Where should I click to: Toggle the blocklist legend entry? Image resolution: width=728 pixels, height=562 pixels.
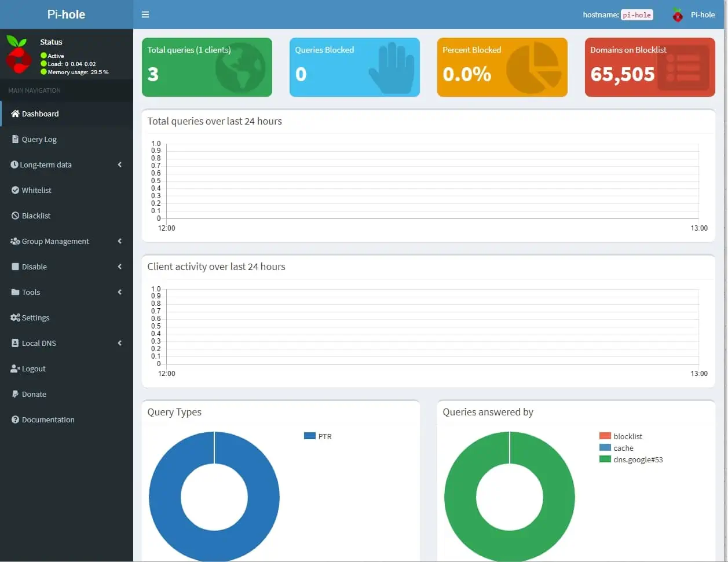(x=621, y=436)
